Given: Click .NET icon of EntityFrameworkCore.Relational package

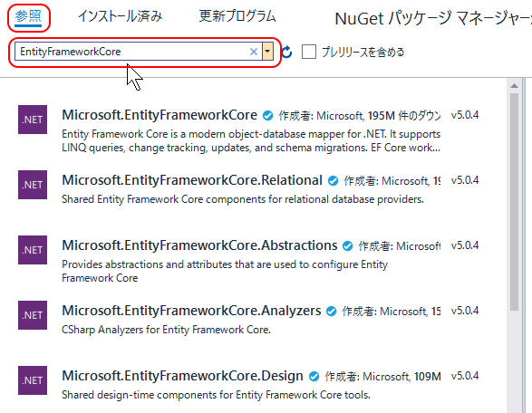Looking at the screenshot, I should (33, 185).
